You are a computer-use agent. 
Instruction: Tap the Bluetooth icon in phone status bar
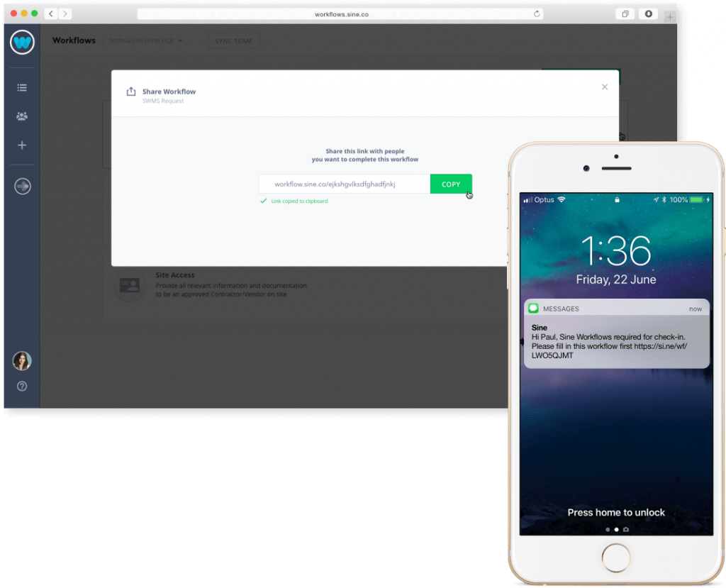point(664,200)
